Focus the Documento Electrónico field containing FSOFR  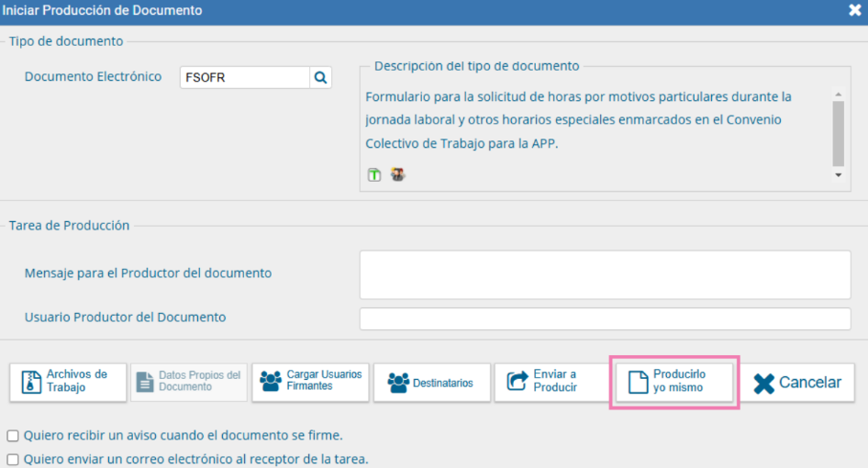point(245,78)
